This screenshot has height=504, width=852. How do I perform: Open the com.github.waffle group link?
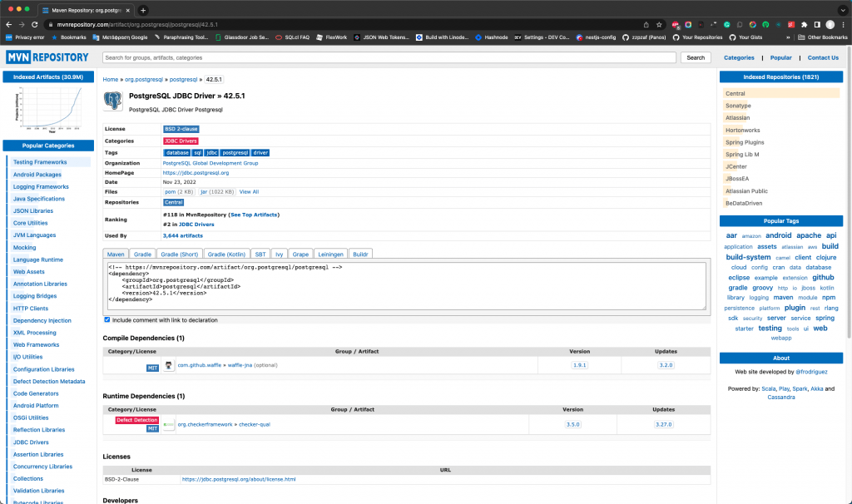200,365
